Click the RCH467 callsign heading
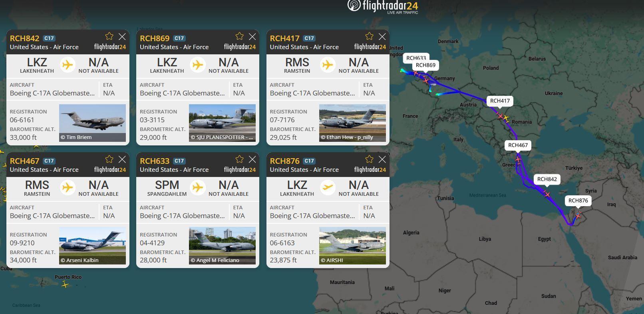This screenshot has height=314, width=644. [24, 161]
